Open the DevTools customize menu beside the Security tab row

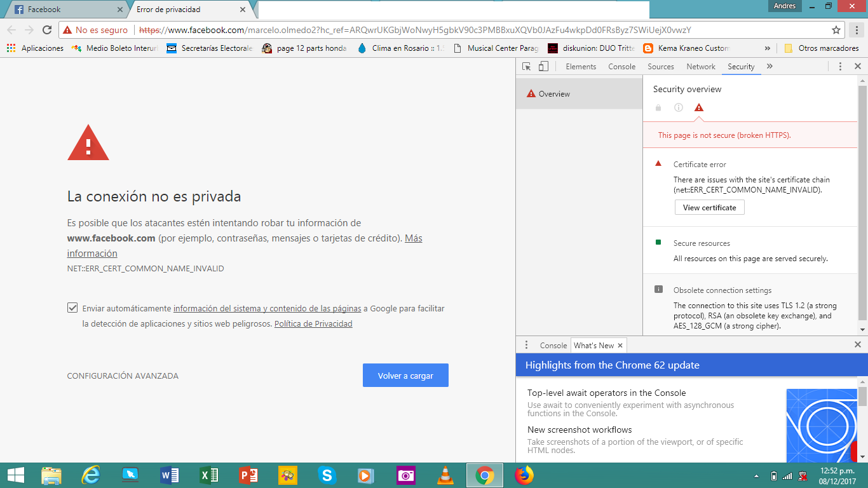pyautogui.click(x=840, y=67)
